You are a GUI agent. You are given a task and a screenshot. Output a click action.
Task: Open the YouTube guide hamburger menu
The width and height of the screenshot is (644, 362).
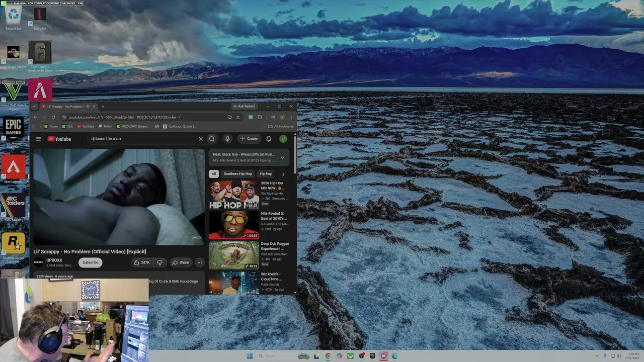tap(38, 139)
